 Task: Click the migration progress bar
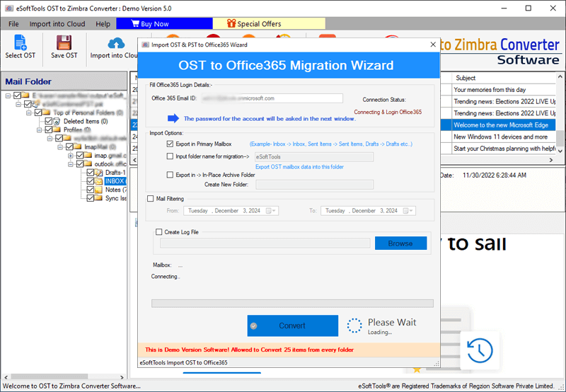click(x=292, y=304)
